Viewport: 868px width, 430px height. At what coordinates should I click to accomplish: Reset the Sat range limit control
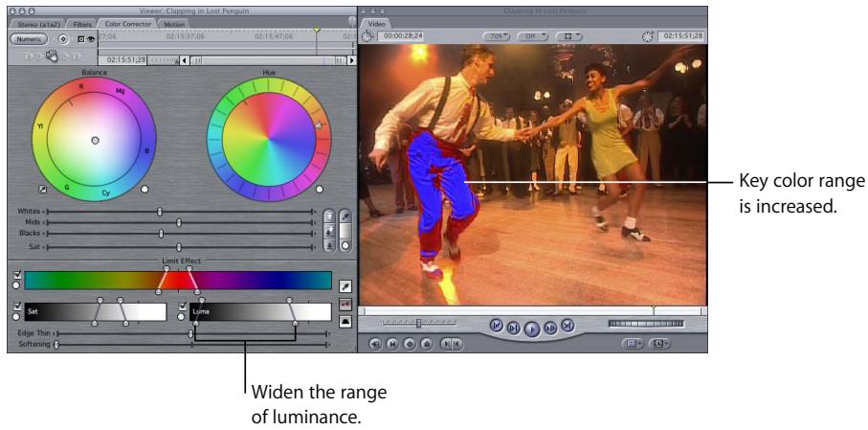tap(16, 316)
